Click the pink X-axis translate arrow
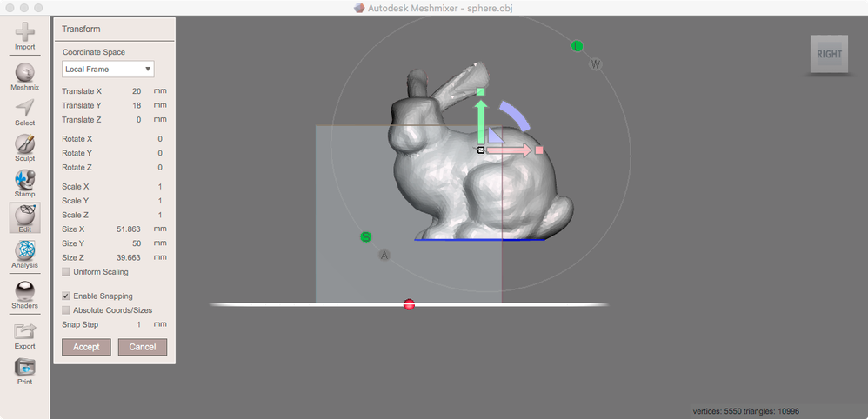 510,150
